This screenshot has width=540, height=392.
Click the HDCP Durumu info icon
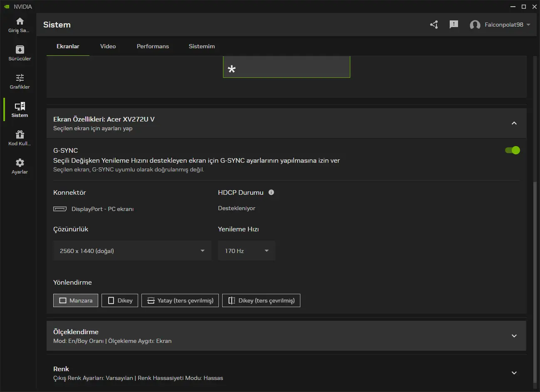click(x=271, y=192)
